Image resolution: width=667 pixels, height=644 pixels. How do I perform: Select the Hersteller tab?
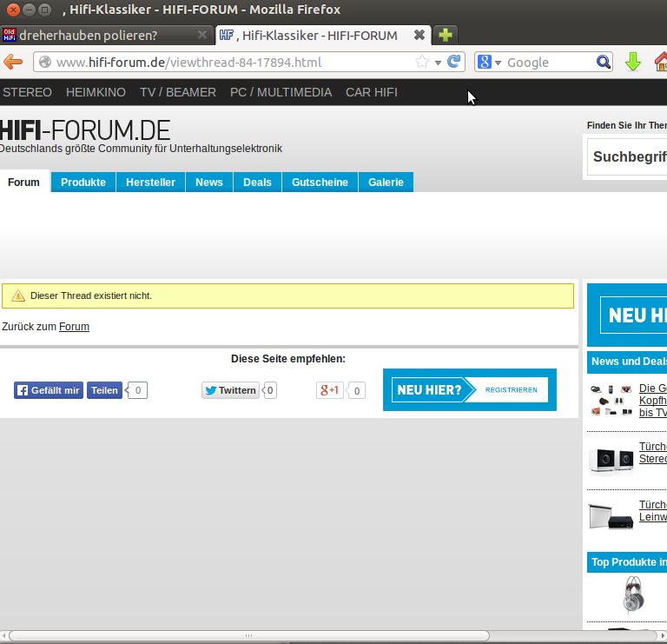[x=150, y=183]
